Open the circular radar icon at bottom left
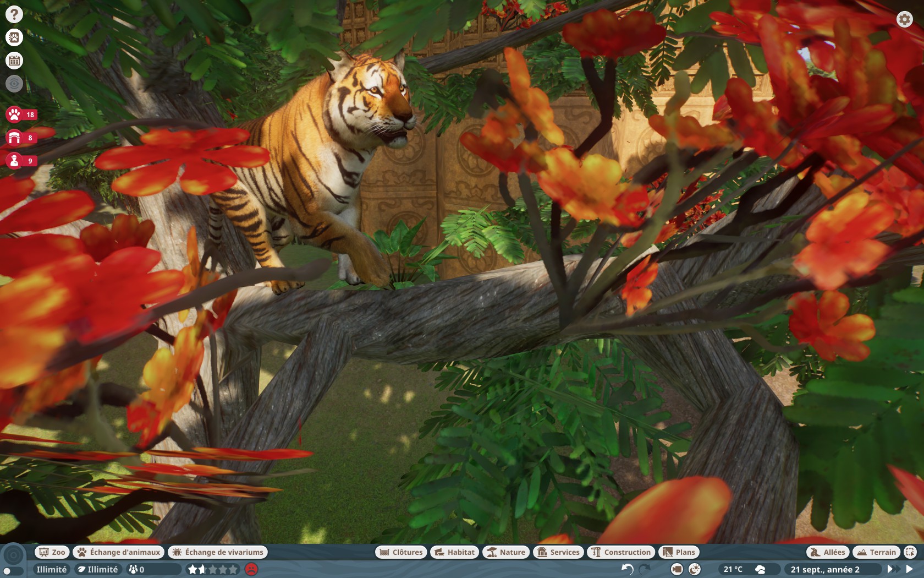Screen dimensions: 924x578 [x=14, y=555]
